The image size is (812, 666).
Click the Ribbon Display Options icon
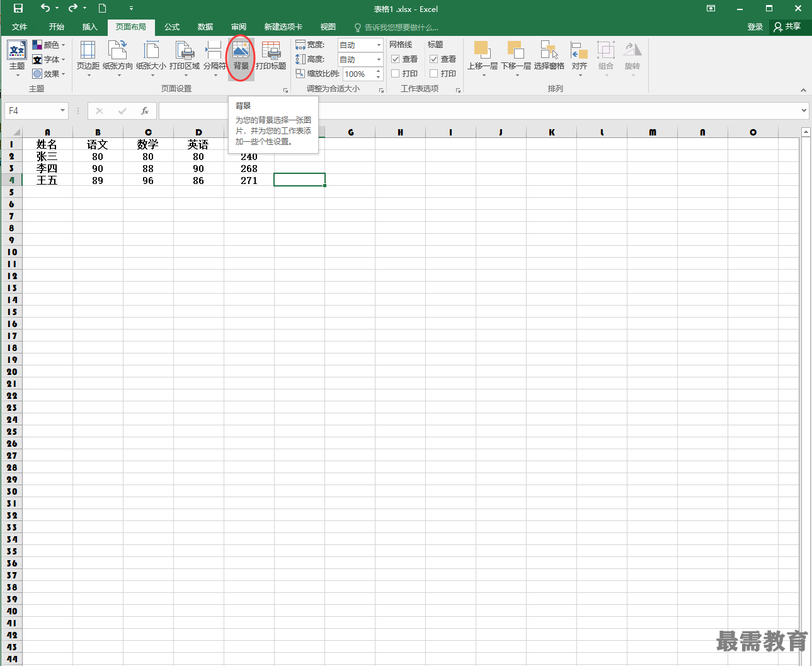(x=711, y=8)
